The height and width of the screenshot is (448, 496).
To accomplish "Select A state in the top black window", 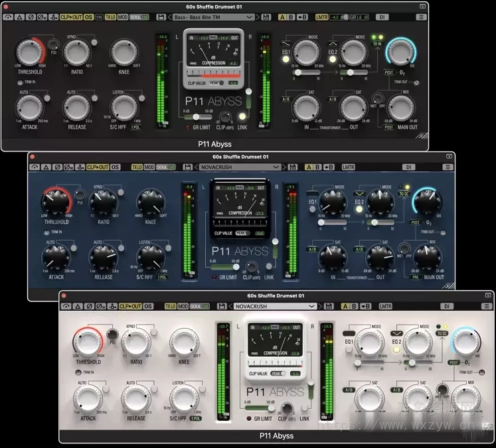I will tap(282, 17).
